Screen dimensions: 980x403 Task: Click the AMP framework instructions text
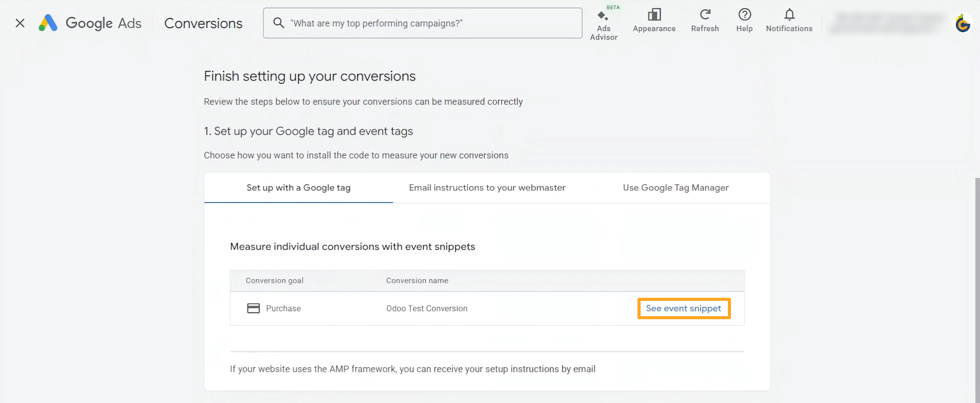pyautogui.click(x=412, y=369)
